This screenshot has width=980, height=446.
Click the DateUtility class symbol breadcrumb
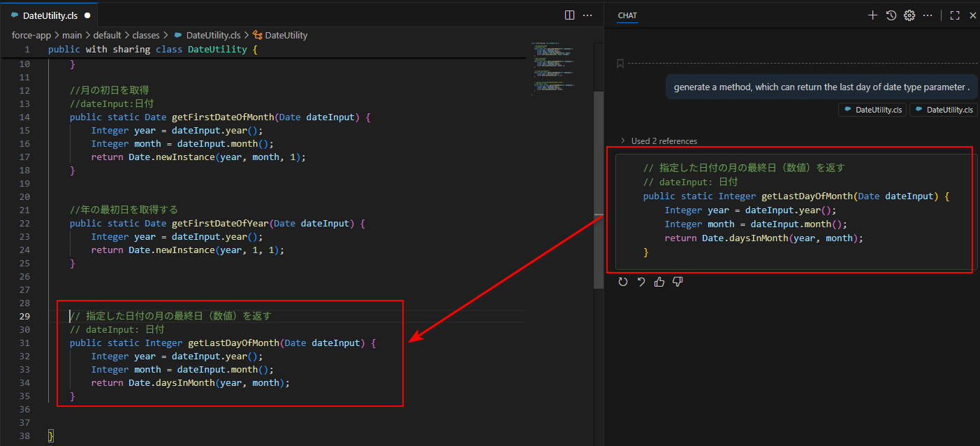point(286,35)
